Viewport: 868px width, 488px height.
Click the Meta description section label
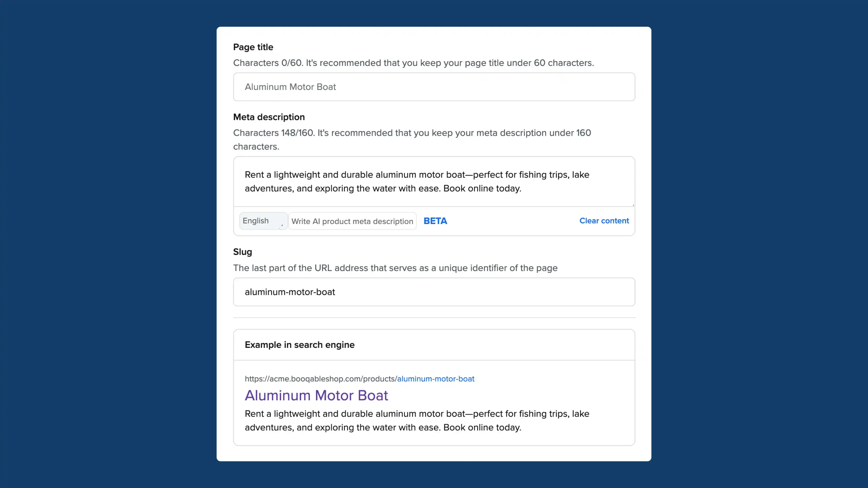(269, 117)
